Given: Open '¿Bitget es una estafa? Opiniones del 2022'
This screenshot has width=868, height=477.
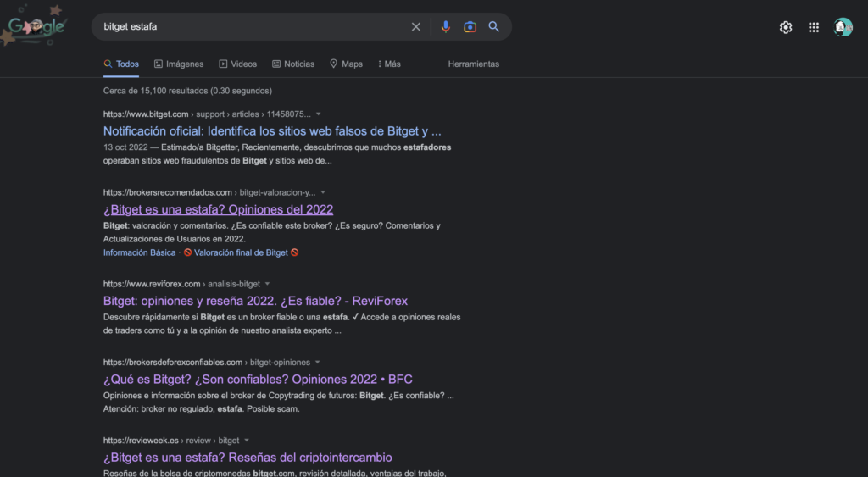Looking at the screenshot, I should 218,210.
